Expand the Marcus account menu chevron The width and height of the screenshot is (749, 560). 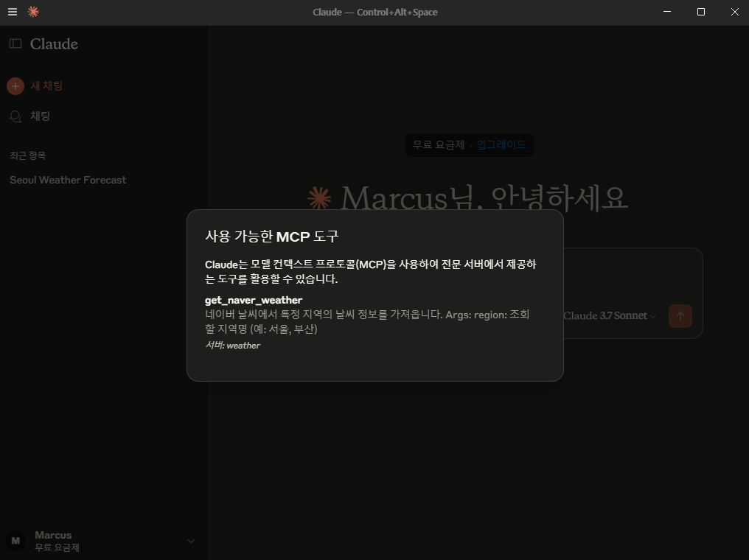191,541
